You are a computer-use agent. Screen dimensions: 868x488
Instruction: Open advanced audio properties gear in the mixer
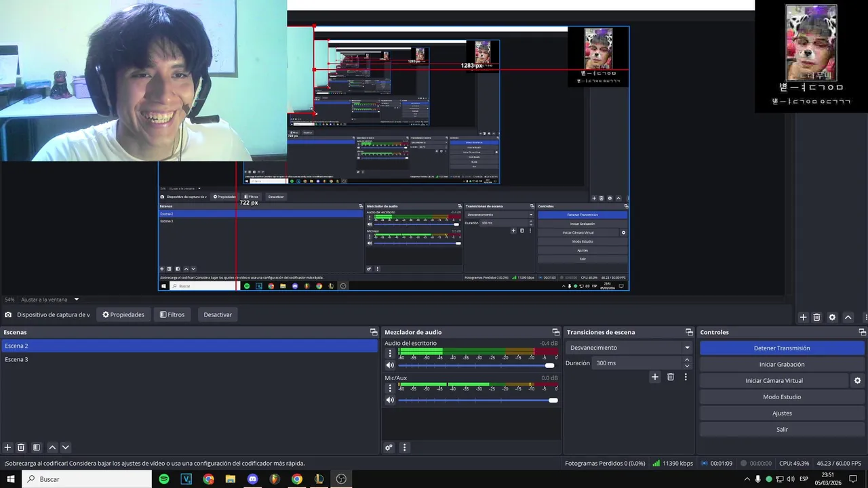click(x=389, y=447)
